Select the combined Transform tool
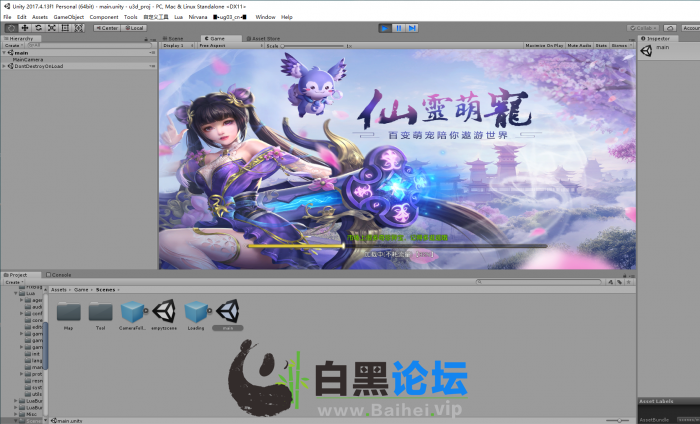This screenshot has width=700, height=424. (x=79, y=28)
